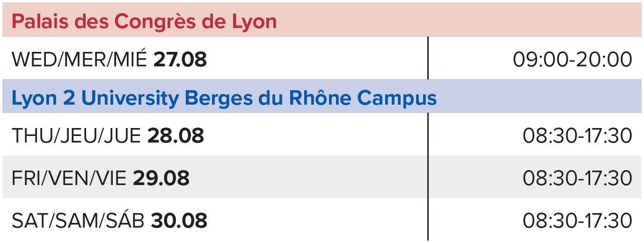644x243 pixels.
Task: Select the bold 30.08 date
Action: click(179, 221)
